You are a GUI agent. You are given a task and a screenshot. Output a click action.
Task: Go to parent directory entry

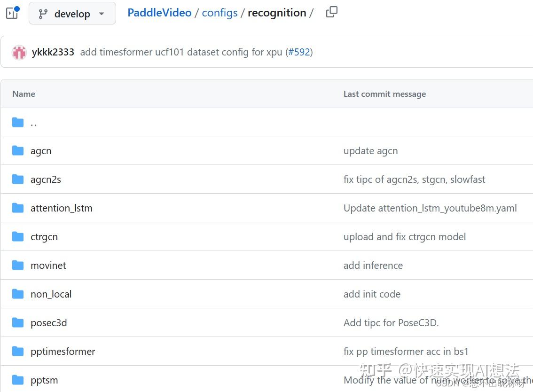(33, 123)
